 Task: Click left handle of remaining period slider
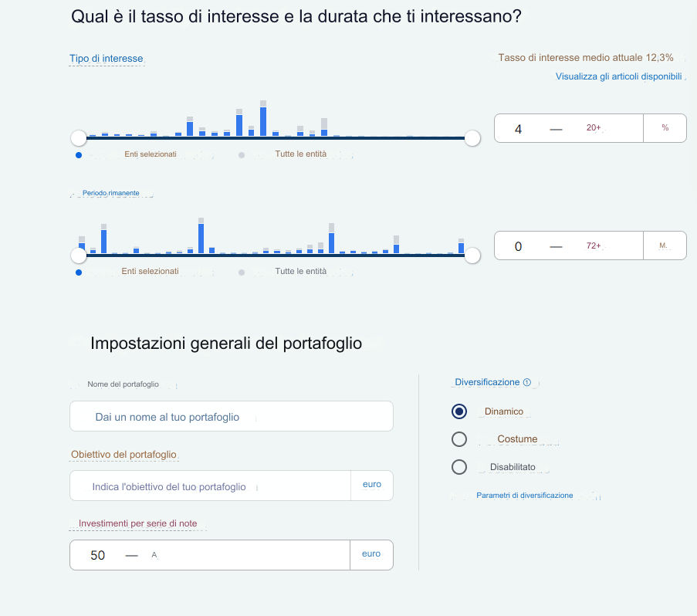coord(79,255)
